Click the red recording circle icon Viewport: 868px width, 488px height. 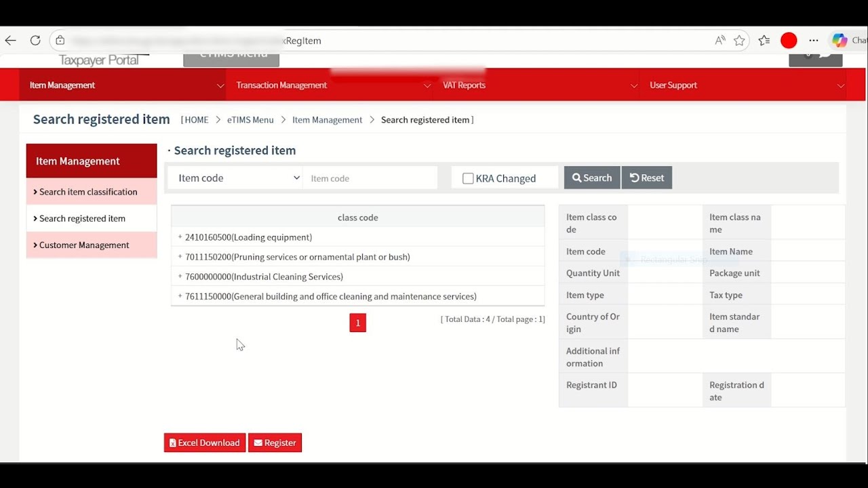coord(789,41)
